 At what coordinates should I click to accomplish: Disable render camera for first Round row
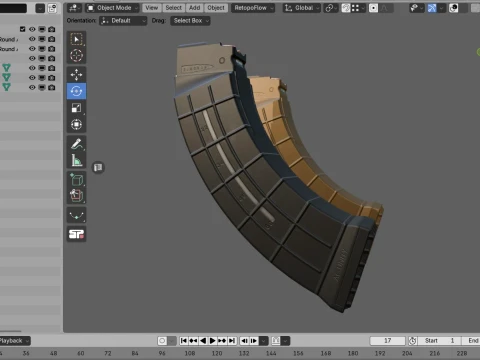[51, 39]
